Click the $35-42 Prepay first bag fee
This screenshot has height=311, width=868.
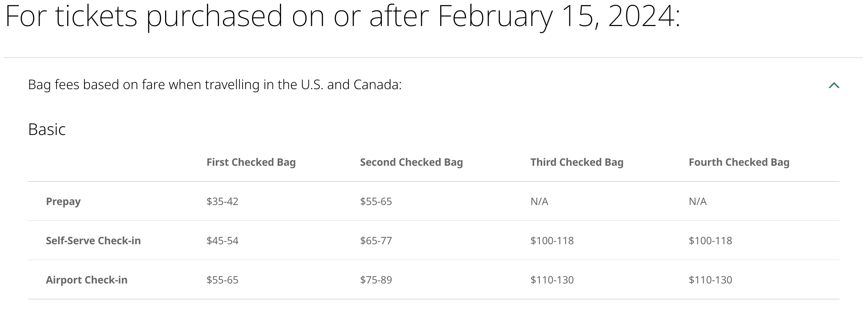click(x=222, y=201)
